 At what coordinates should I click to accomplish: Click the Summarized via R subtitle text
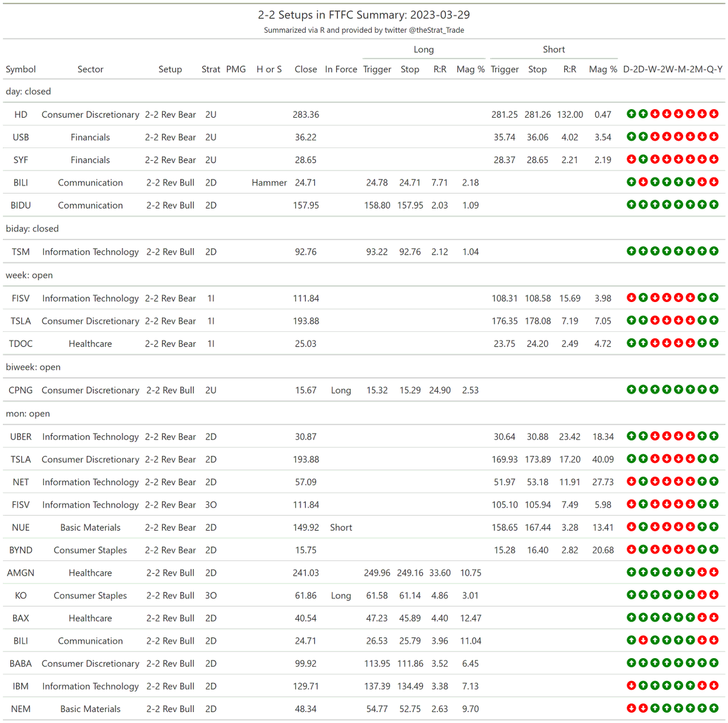(364, 30)
